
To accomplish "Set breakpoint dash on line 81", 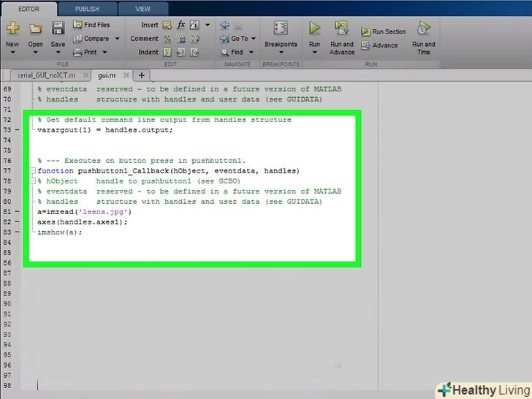I will pos(17,211).
